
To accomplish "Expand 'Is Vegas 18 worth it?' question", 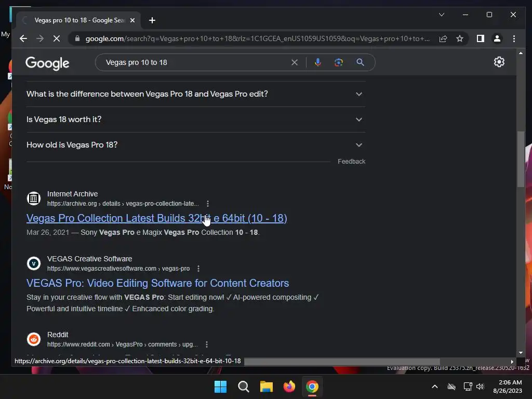I will pyautogui.click(x=196, y=119).
